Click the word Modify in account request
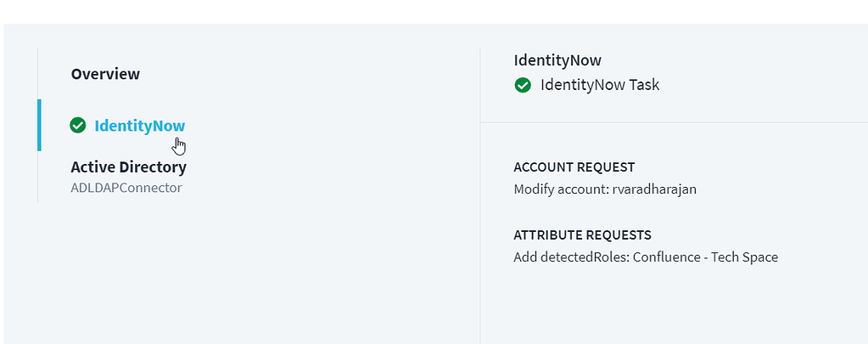Image resolution: width=868 pixels, height=344 pixels. (x=534, y=189)
